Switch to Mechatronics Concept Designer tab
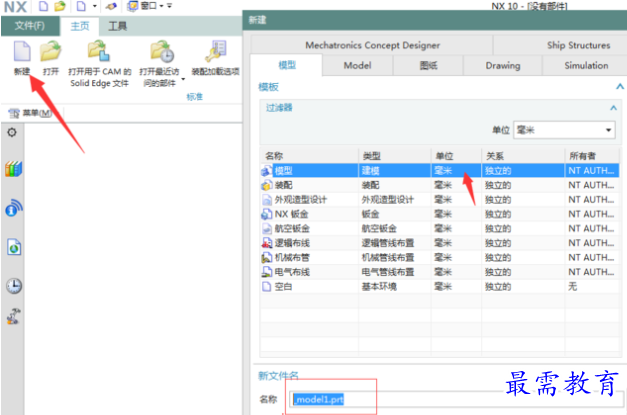Viewport: 627px width, 415px height. (x=372, y=45)
